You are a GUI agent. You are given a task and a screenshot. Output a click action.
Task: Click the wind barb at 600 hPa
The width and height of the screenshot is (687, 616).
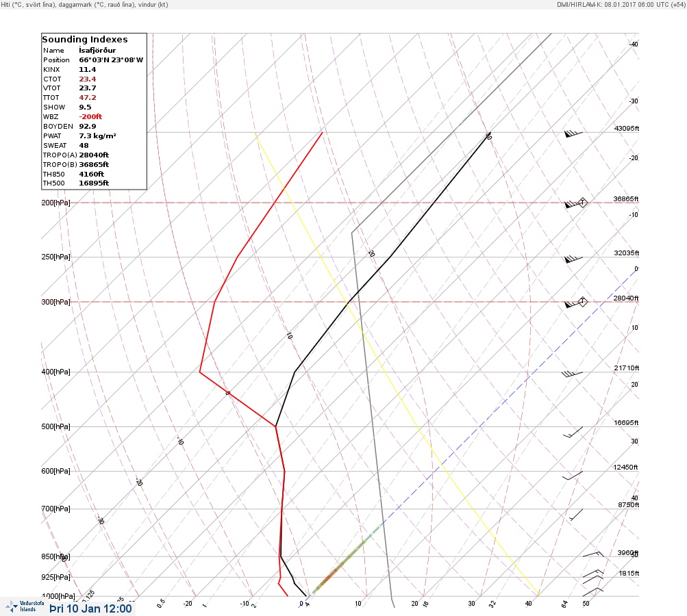[573, 476]
